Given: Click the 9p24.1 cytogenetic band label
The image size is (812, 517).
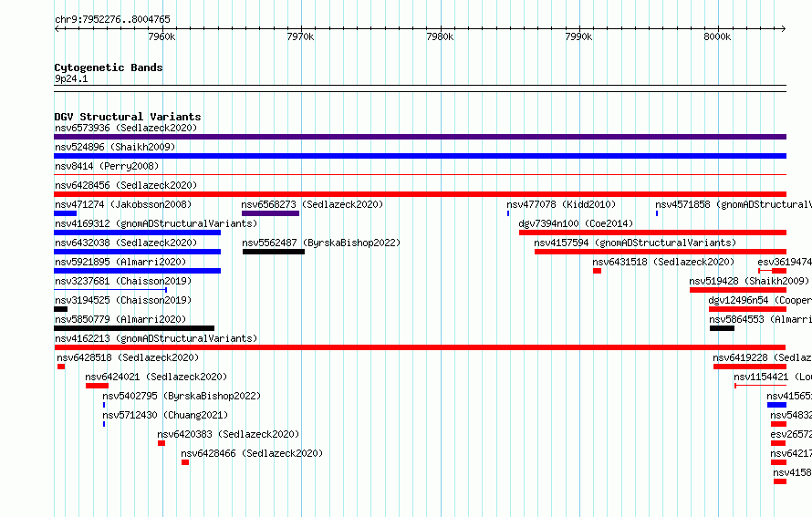Looking at the screenshot, I should coord(71,78).
